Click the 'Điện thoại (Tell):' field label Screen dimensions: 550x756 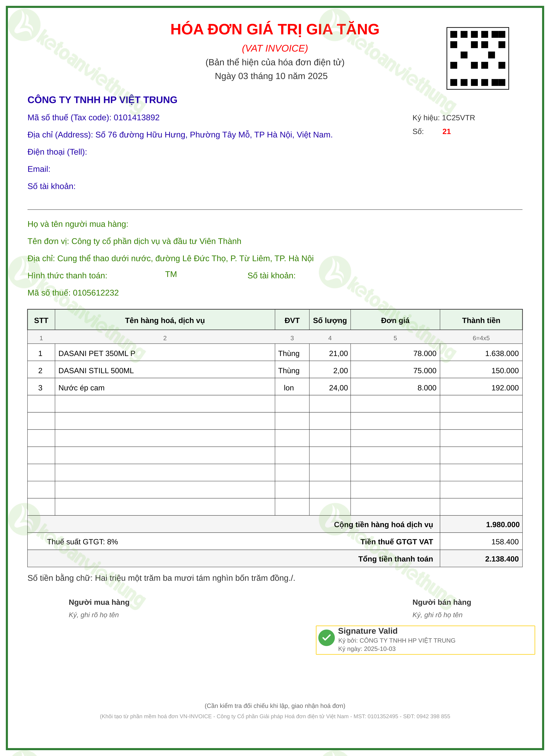pyautogui.click(x=57, y=152)
